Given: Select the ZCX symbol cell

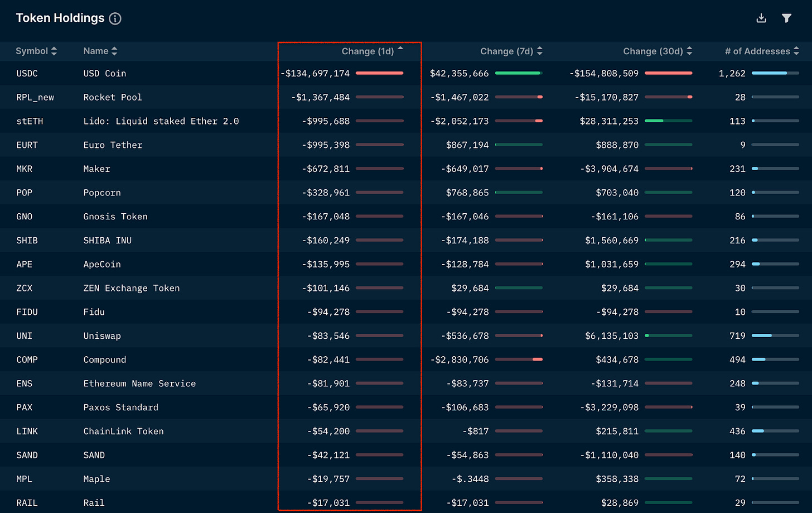Looking at the screenshot, I should [x=25, y=289].
